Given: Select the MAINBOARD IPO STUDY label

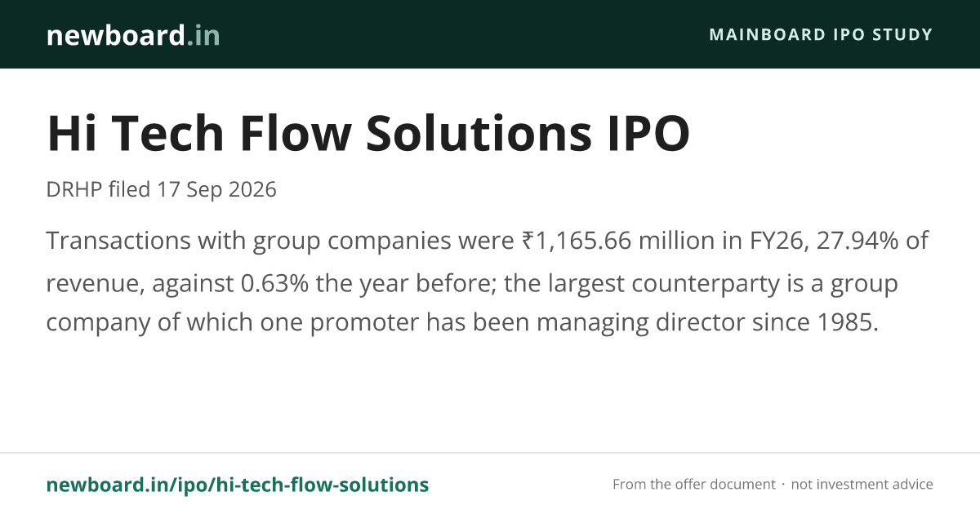Looking at the screenshot, I should (x=821, y=34).
